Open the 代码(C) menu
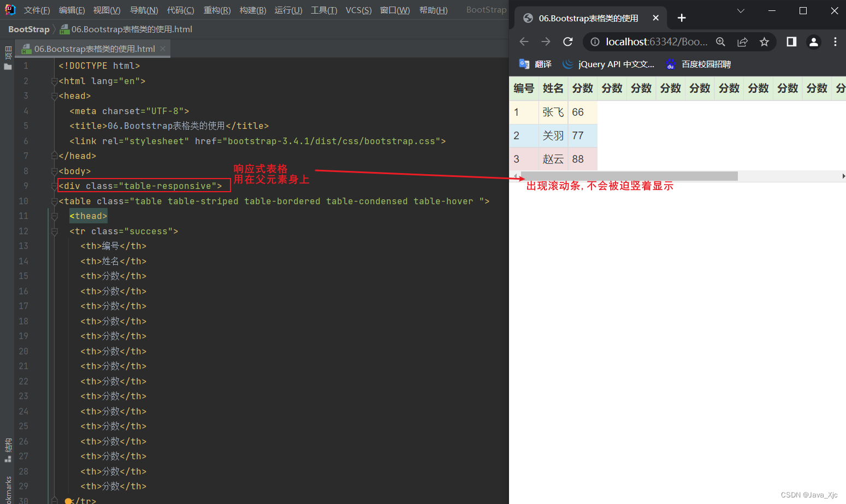The image size is (846, 504). (180, 10)
